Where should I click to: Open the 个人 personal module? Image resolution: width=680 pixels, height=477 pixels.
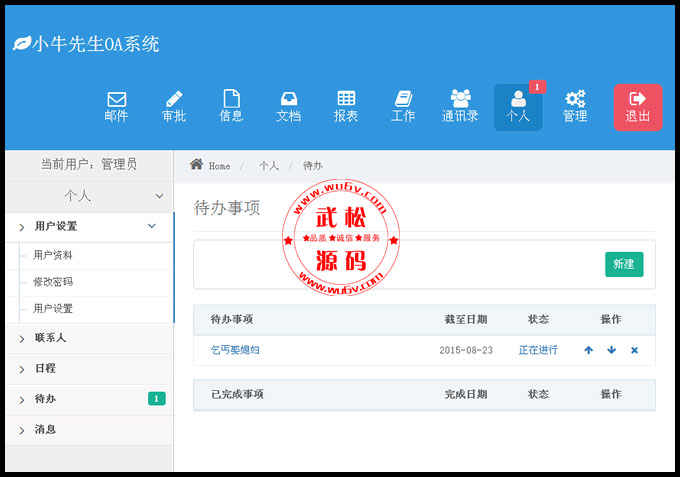518,107
